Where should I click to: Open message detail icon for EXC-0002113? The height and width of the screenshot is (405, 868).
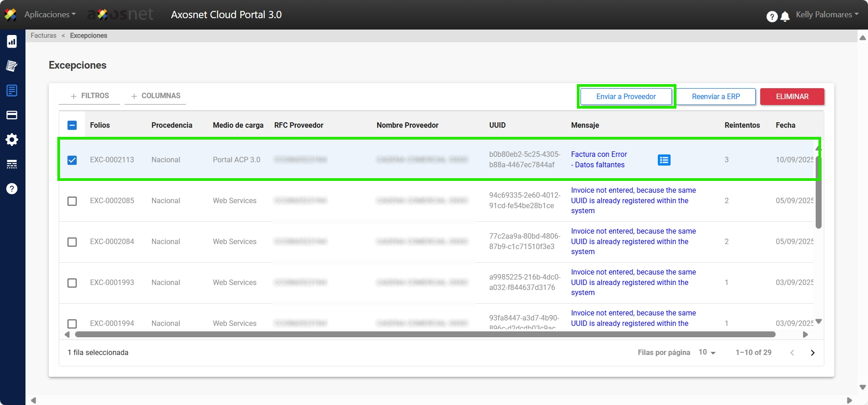point(664,160)
